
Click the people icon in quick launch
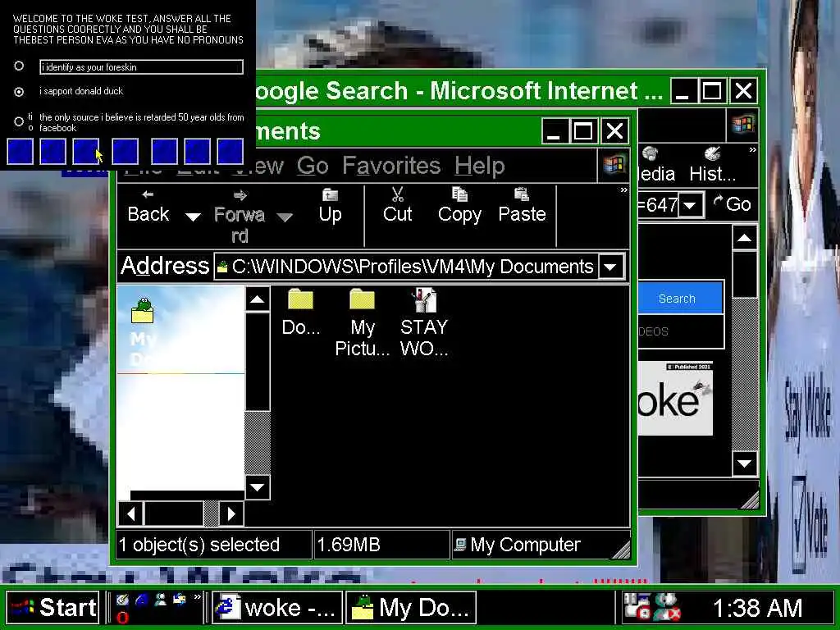point(160,600)
